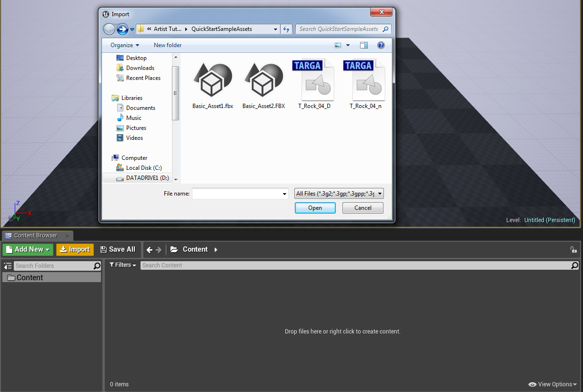The image size is (583, 392).
Task: Click Content Browser history back arrow
Action: pos(150,250)
